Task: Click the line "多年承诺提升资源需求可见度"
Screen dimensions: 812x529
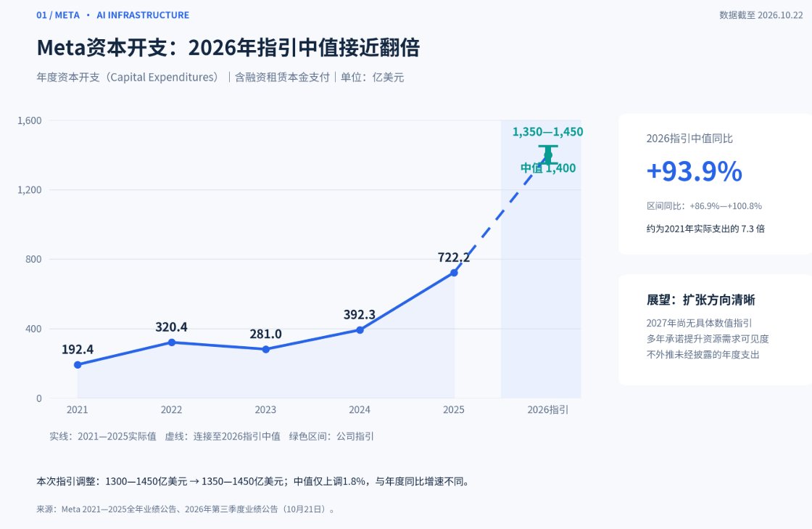Action: (708, 339)
